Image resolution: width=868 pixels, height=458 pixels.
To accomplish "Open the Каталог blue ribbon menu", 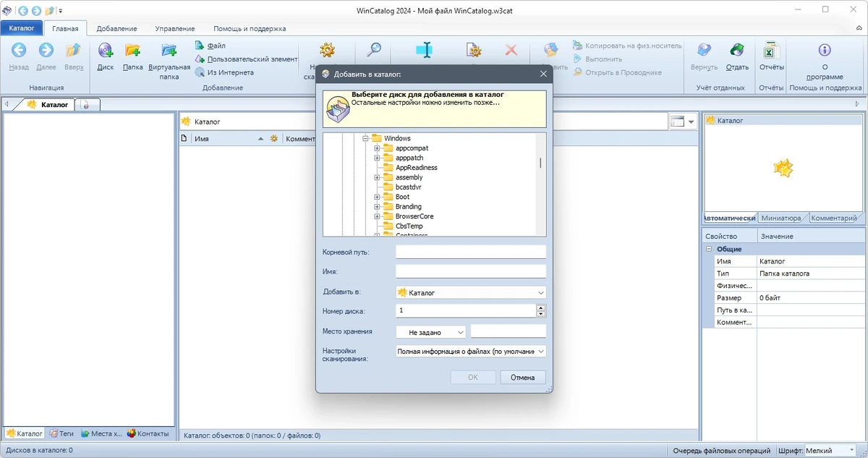I will tap(22, 28).
